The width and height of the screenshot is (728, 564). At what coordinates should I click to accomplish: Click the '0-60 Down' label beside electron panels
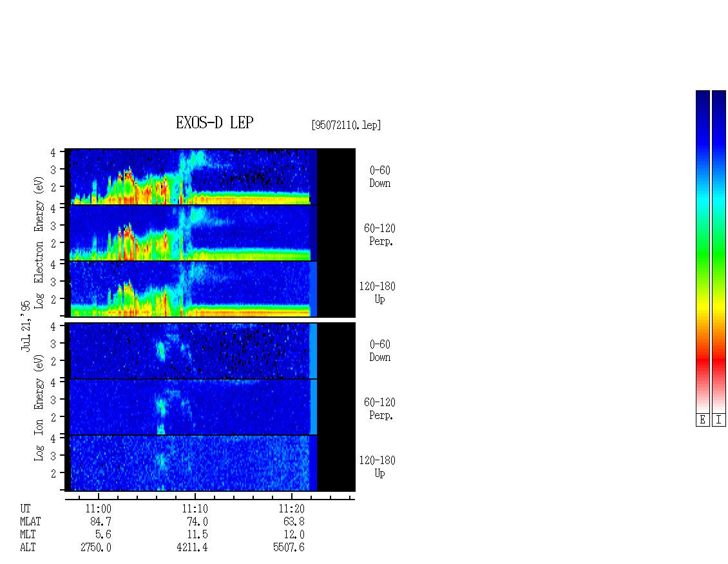coord(380,177)
